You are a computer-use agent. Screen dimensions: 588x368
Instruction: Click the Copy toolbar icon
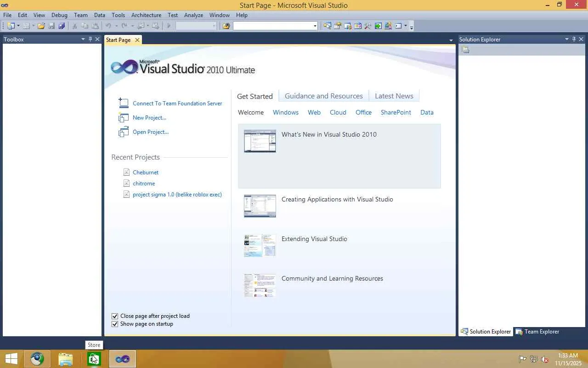coord(85,26)
